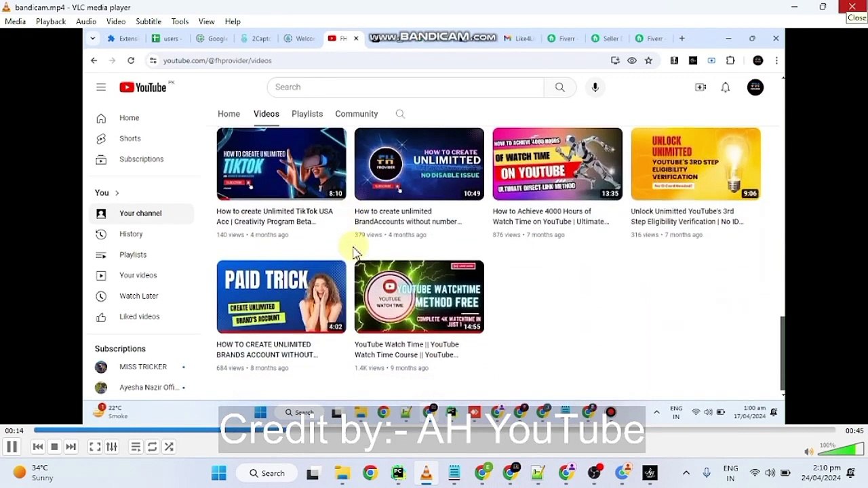Open the taskbar date and time
The height and width of the screenshot is (488, 868).
[x=822, y=473]
